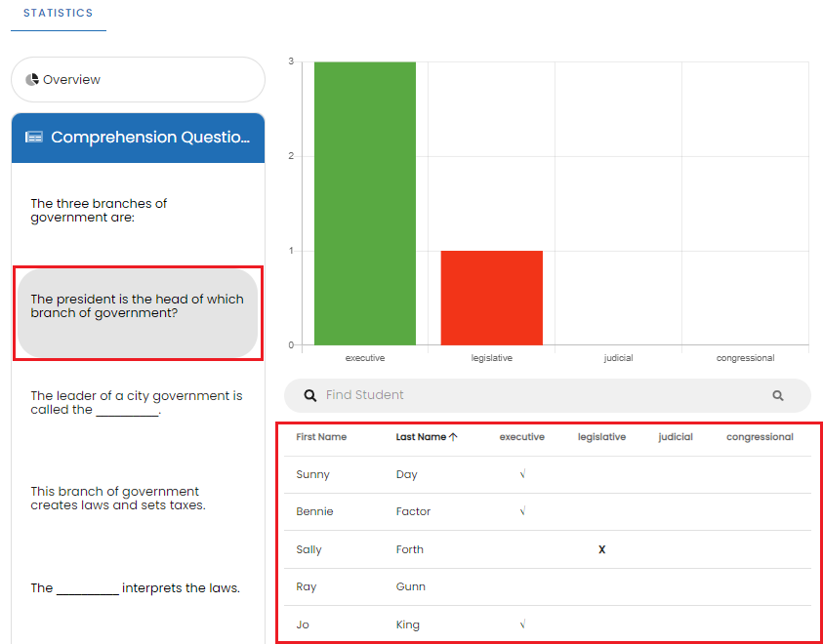Click the 'congressional' chart axis label
The image size is (823, 644).
(x=745, y=358)
